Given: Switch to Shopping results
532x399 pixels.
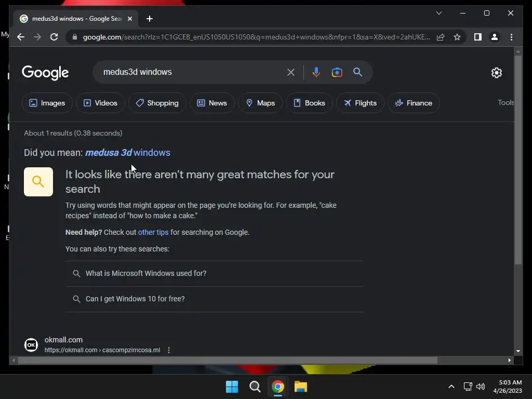Looking at the screenshot, I should pyautogui.click(x=157, y=103).
